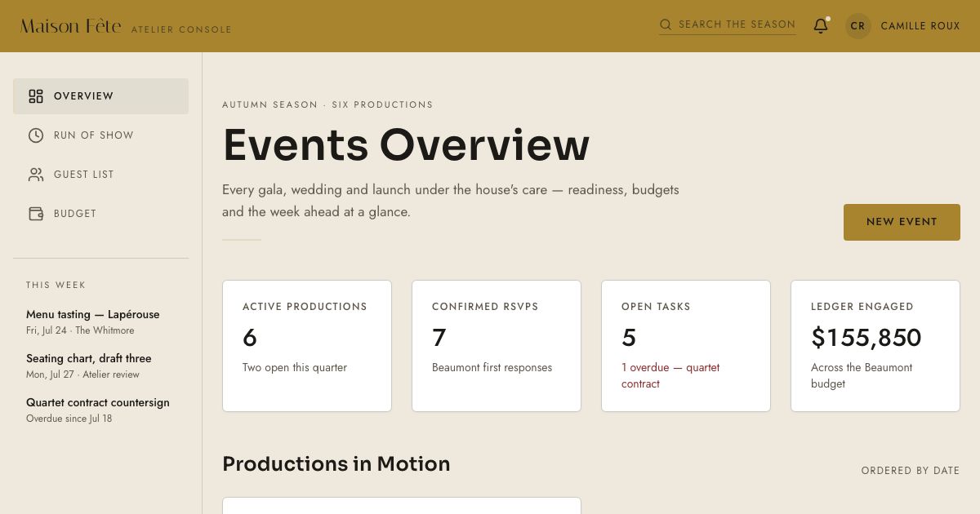Screen dimensions: 980x514
Task: Select the Open Tasks card
Action: (x=686, y=346)
